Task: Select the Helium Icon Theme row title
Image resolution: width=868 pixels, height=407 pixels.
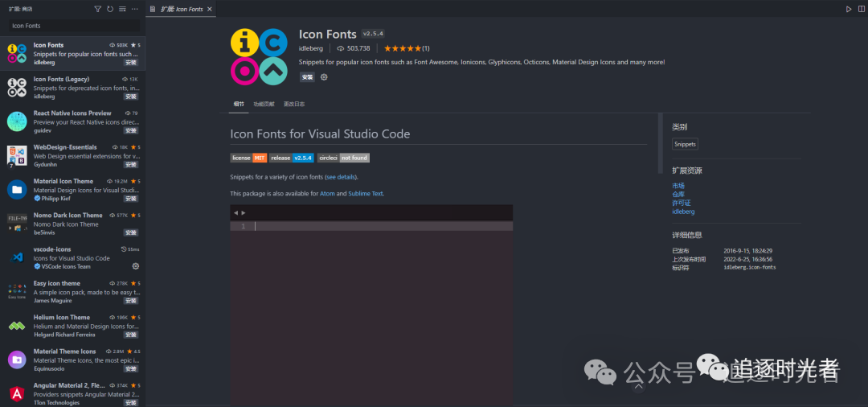Action: click(x=61, y=317)
